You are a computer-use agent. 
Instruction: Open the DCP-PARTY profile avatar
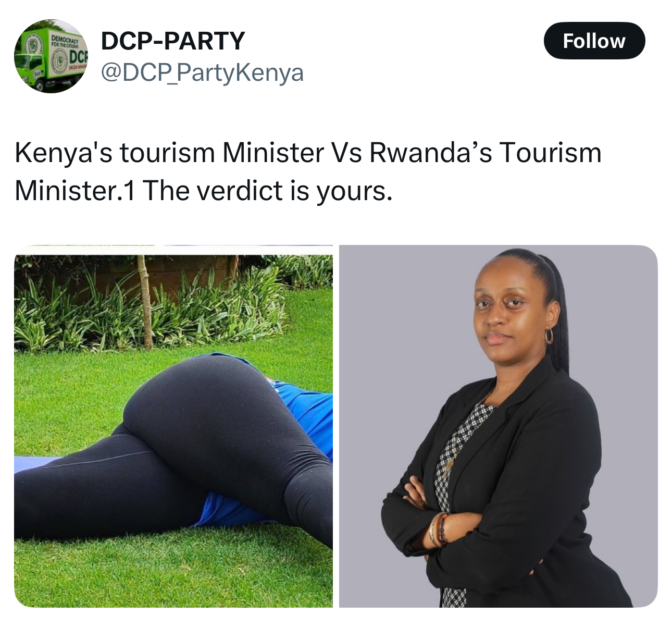(51, 56)
